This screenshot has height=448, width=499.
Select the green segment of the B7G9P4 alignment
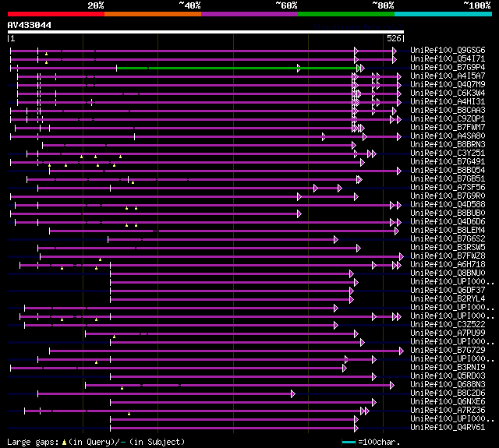point(237,68)
